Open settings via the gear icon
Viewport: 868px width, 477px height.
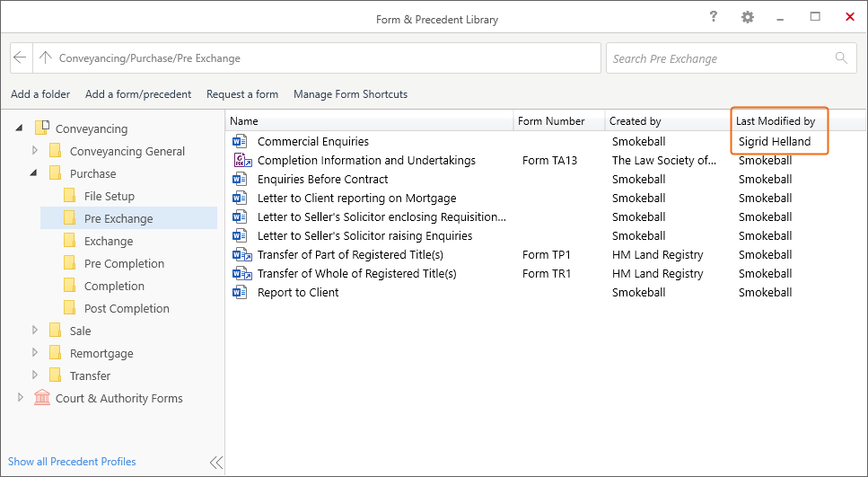tap(748, 17)
